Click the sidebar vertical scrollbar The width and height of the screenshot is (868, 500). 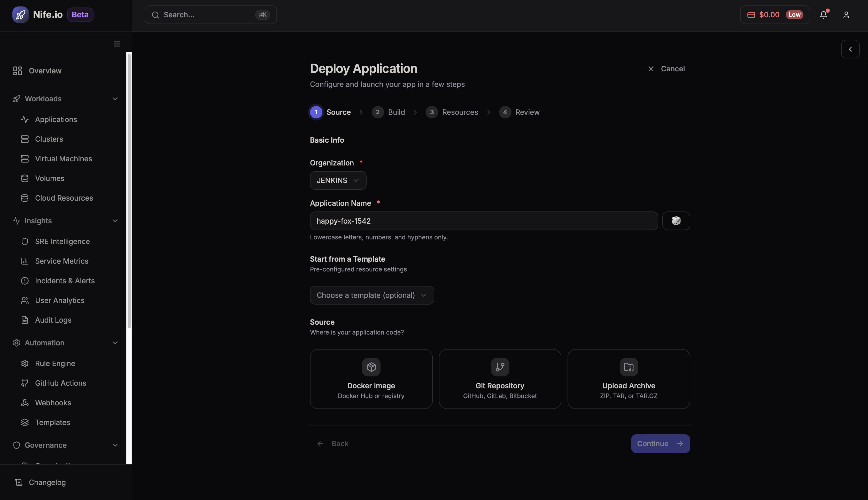(129, 191)
